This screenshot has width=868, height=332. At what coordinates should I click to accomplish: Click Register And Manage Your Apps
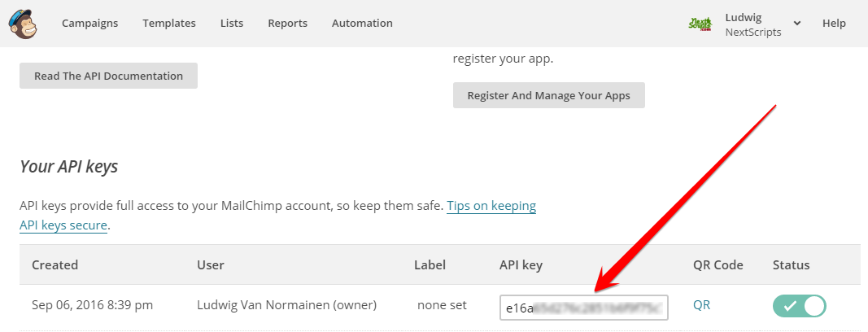tap(548, 95)
